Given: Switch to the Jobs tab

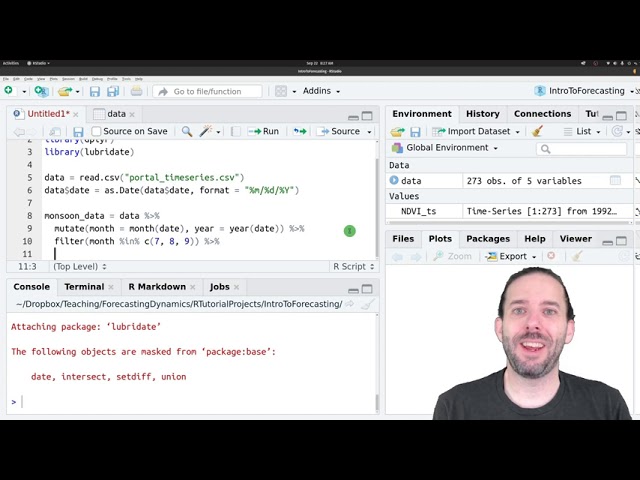Looking at the screenshot, I should (x=220, y=287).
